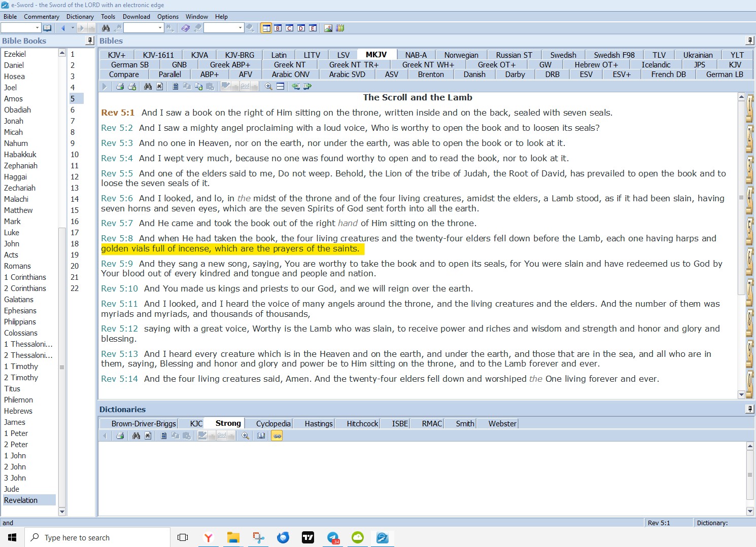756x547 pixels.
Task: Switch to the KJV+ Bible tab
Action: click(117, 55)
